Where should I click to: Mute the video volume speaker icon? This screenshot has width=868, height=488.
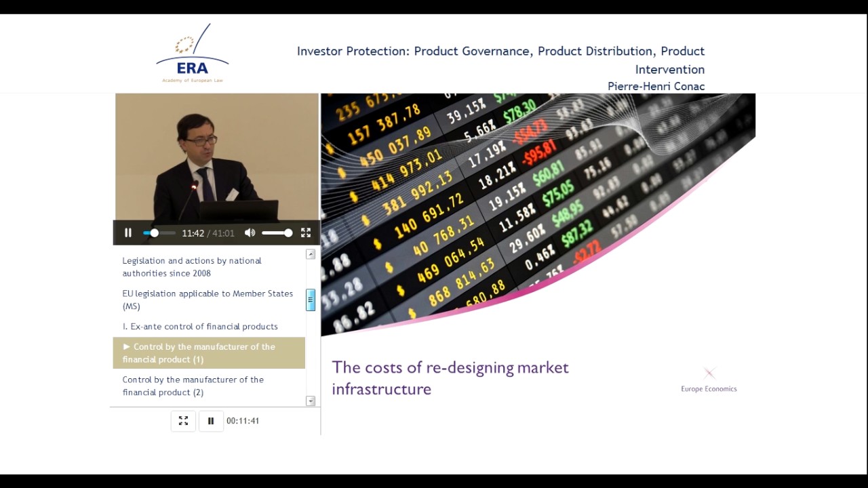[250, 232]
